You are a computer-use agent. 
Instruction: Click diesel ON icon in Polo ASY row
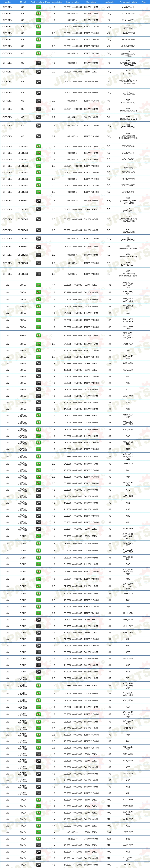tap(39, 852)
